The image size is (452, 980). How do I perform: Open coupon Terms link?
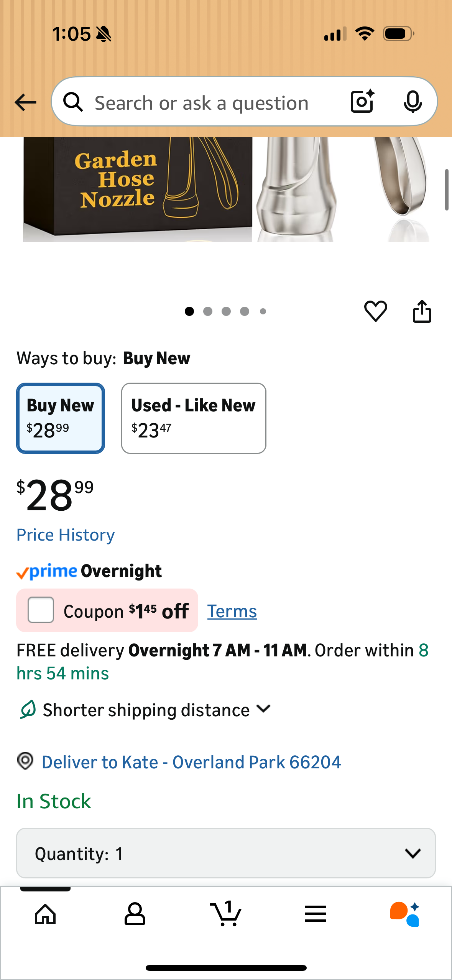pyautogui.click(x=232, y=611)
